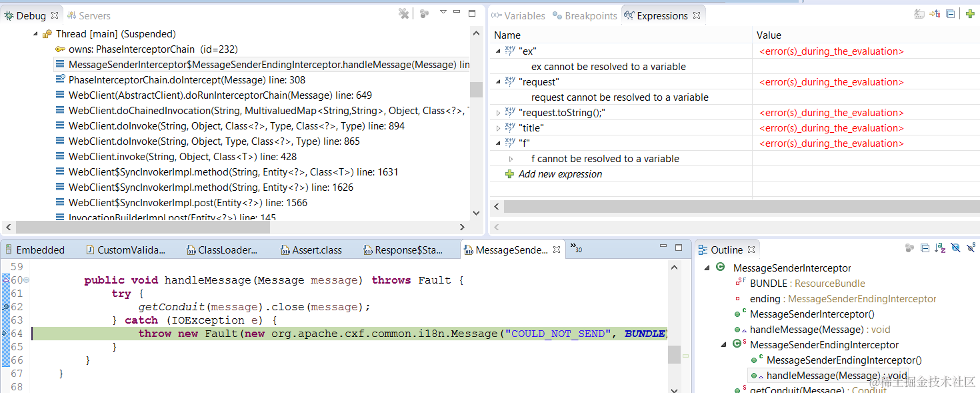Click green plus Create New Expression icon
Viewport: 980px width, 393px height.
(x=970, y=13)
